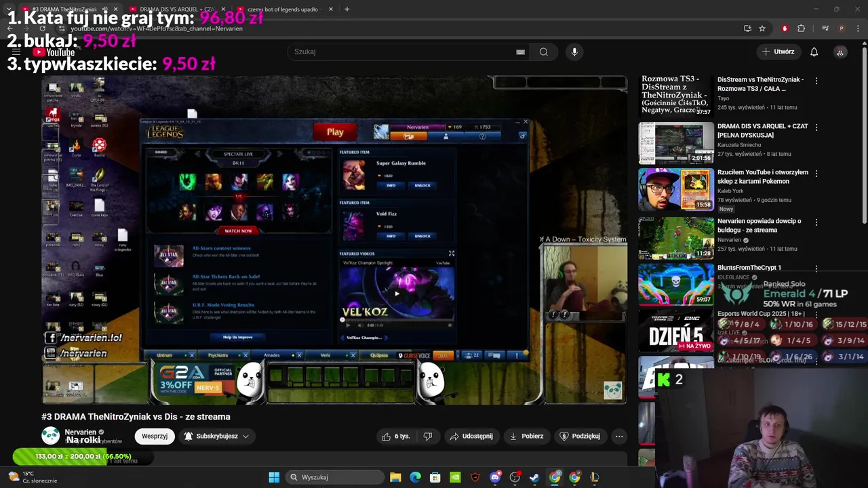Open 'Rzuciłem YouTube i otworzyłem sklep' video link
This screenshot has width=868, height=488.
coord(763,176)
